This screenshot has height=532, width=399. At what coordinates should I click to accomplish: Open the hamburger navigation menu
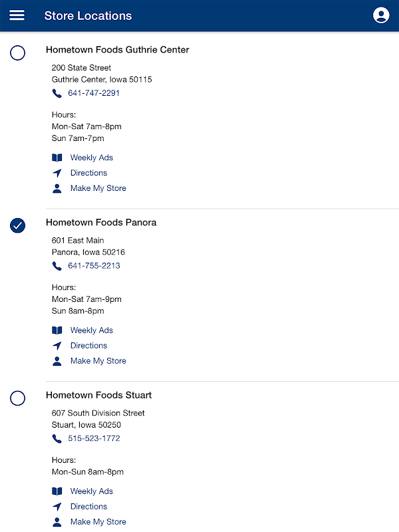17,15
